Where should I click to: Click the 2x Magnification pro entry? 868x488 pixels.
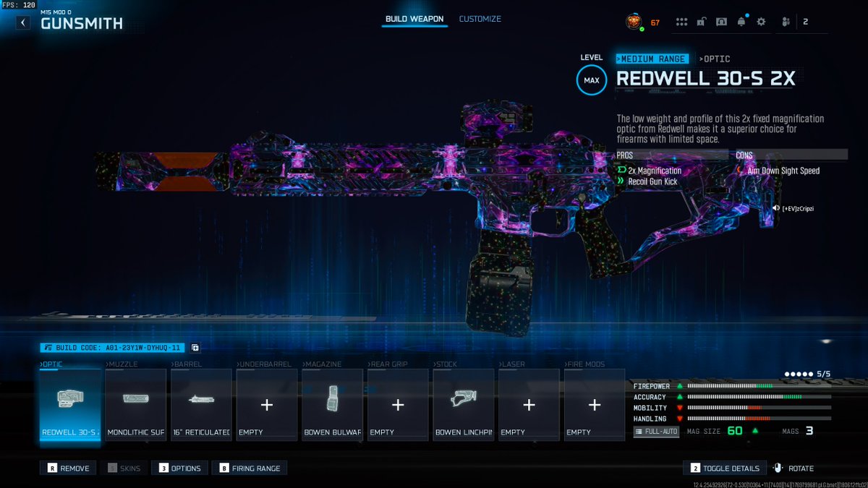pos(650,171)
